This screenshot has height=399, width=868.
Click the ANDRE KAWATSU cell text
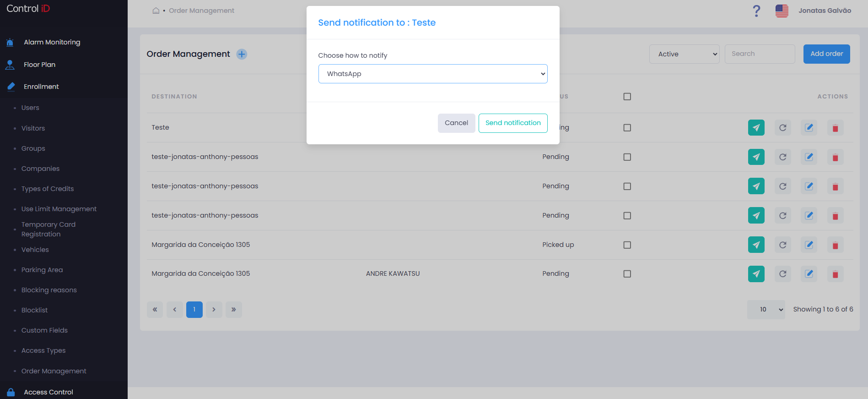(x=393, y=273)
